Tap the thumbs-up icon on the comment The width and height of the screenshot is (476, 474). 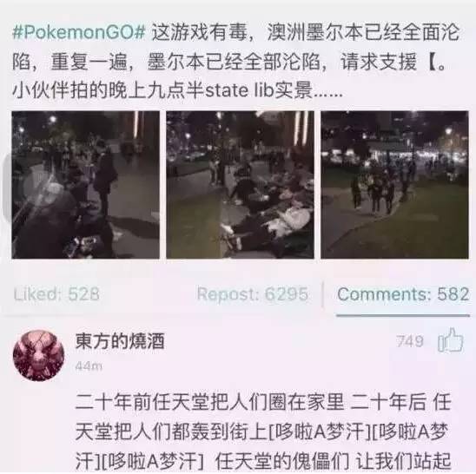(450, 340)
